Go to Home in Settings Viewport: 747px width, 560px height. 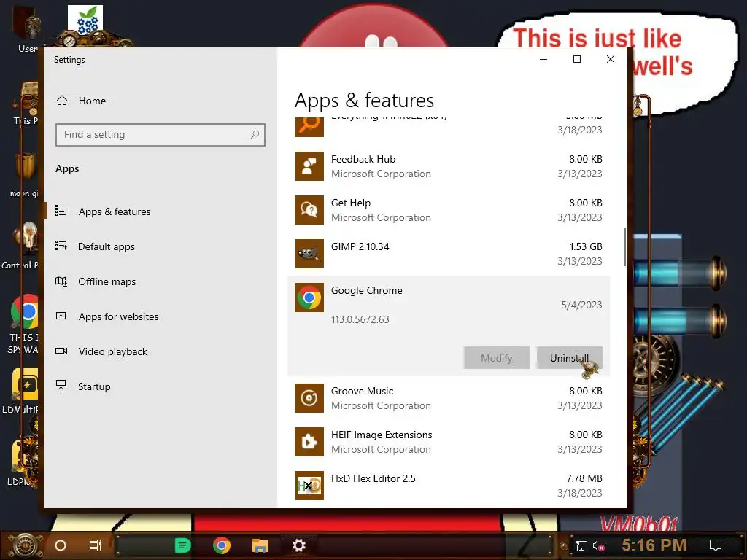pos(92,101)
